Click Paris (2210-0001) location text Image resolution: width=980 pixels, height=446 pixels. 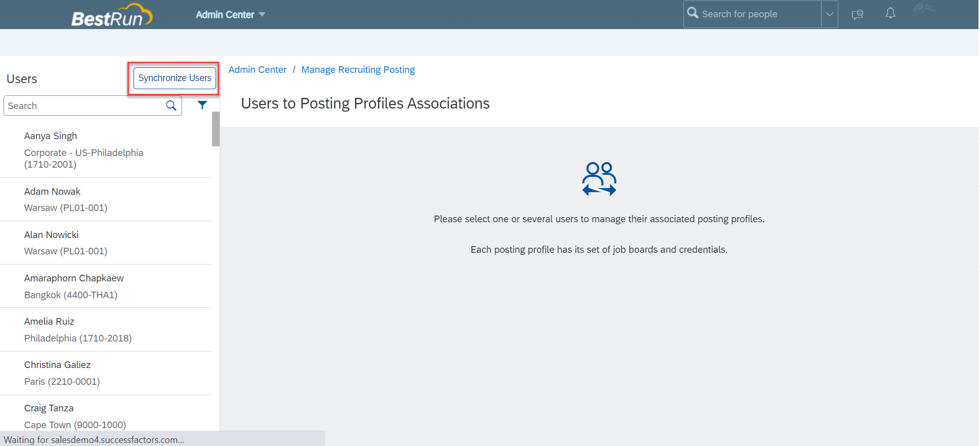pyautogui.click(x=62, y=382)
